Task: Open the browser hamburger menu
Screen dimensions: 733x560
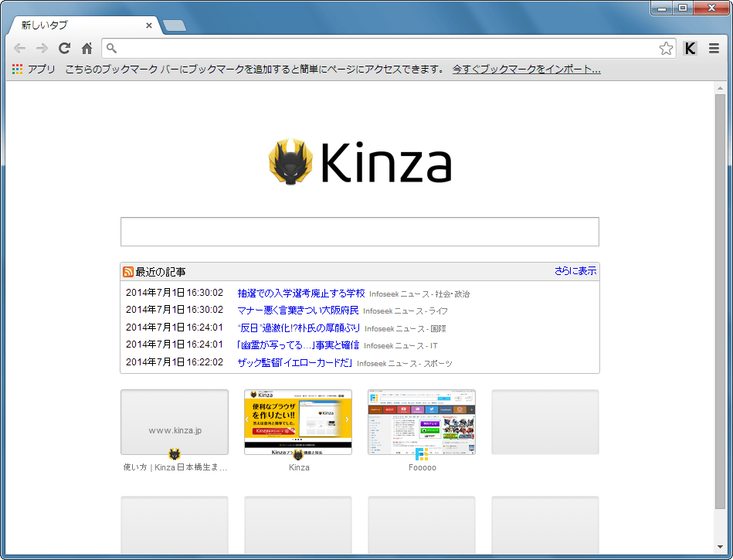Action: coord(714,48)
